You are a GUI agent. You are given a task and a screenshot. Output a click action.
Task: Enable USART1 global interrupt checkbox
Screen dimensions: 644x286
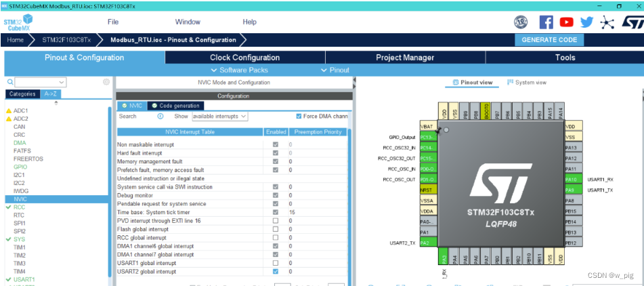(x=276, y=263)
